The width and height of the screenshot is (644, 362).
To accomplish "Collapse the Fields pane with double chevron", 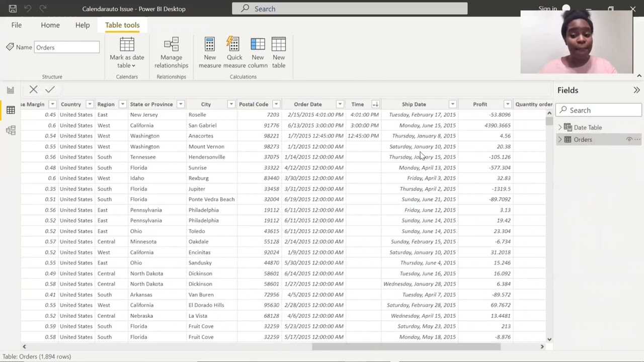I will (x=636, y=90).
